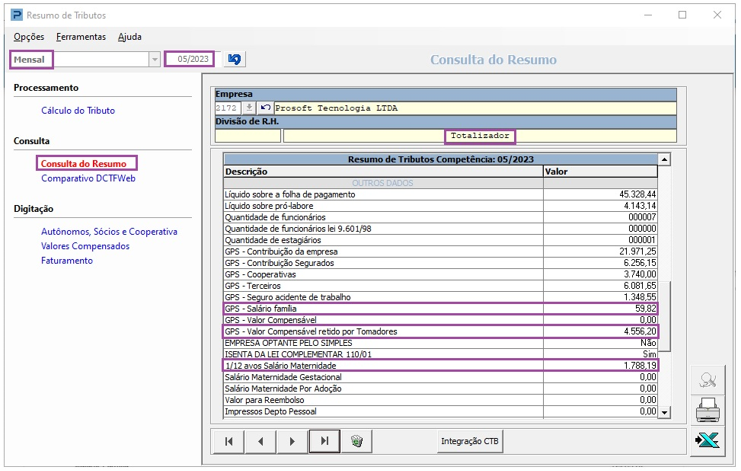Select row Salário Maternidade Gestacional
The image size is (741, 471).
[440, 377]
